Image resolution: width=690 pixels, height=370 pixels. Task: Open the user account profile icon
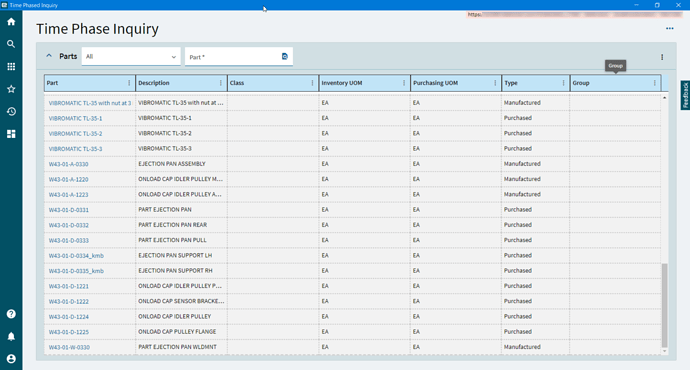pos(11,359)
